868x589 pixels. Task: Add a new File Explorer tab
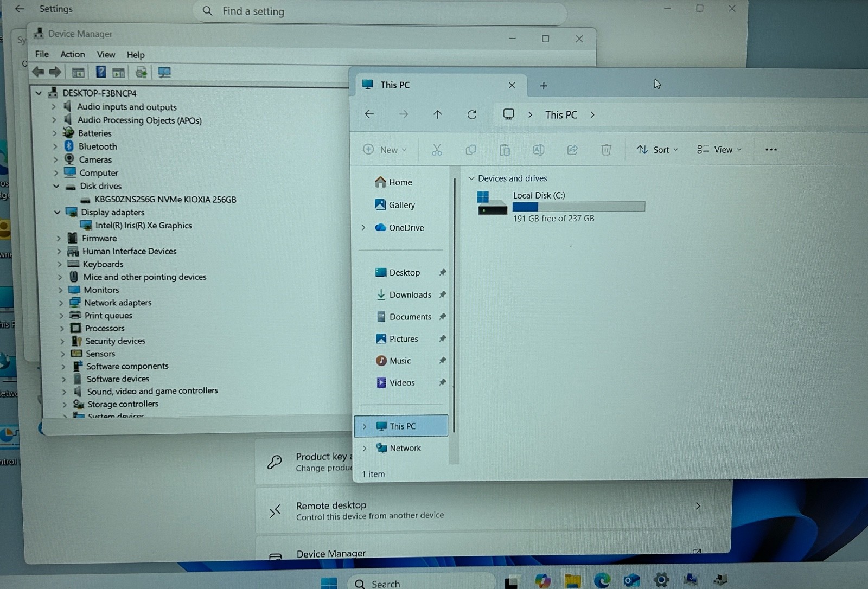544,86
